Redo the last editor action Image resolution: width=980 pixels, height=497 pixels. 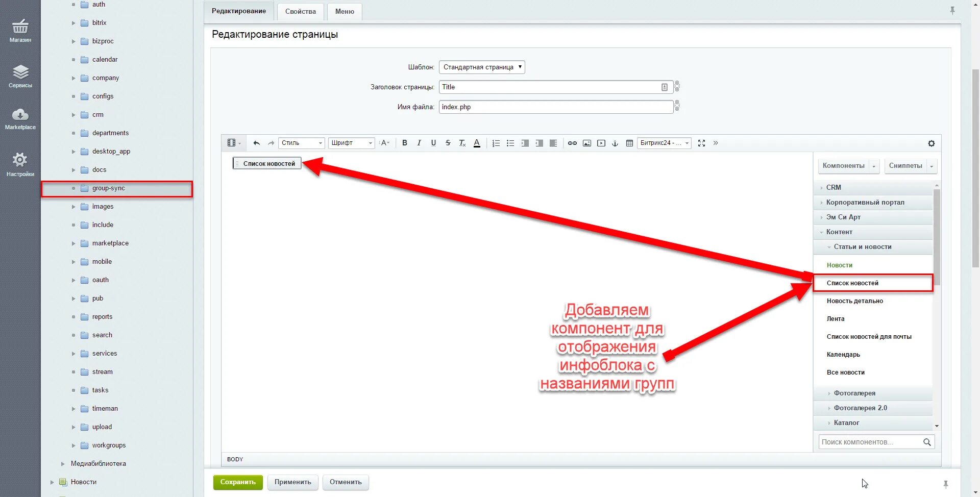pyautogui.click(x=271, y=143)
